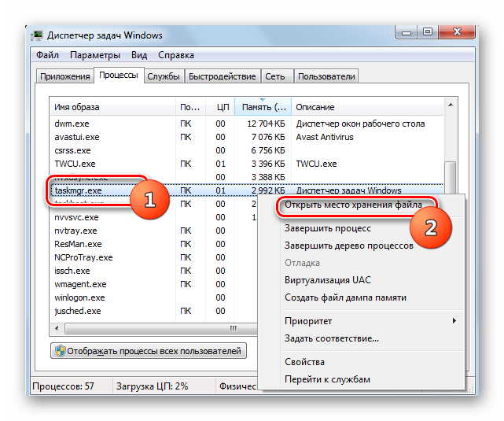Viewport: 504px width, 421px height.
Task: Open Свойства from context menu
Action: 304,362
